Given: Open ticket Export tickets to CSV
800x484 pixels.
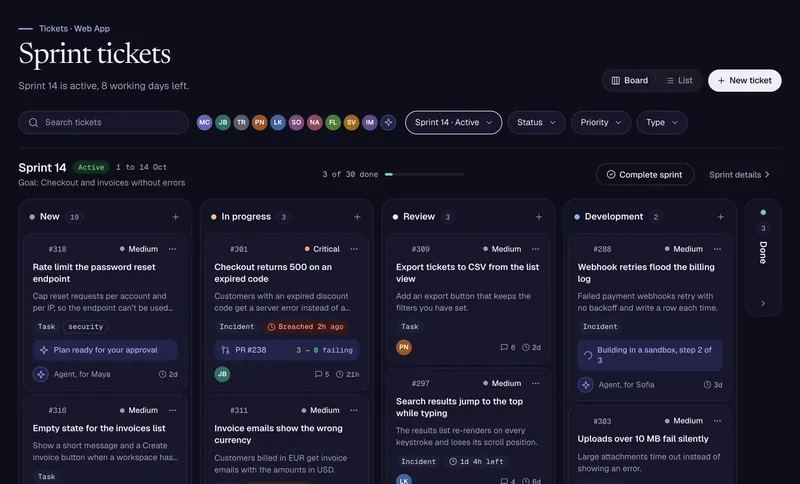Looking at the screenshot, I should coord(467,273).
